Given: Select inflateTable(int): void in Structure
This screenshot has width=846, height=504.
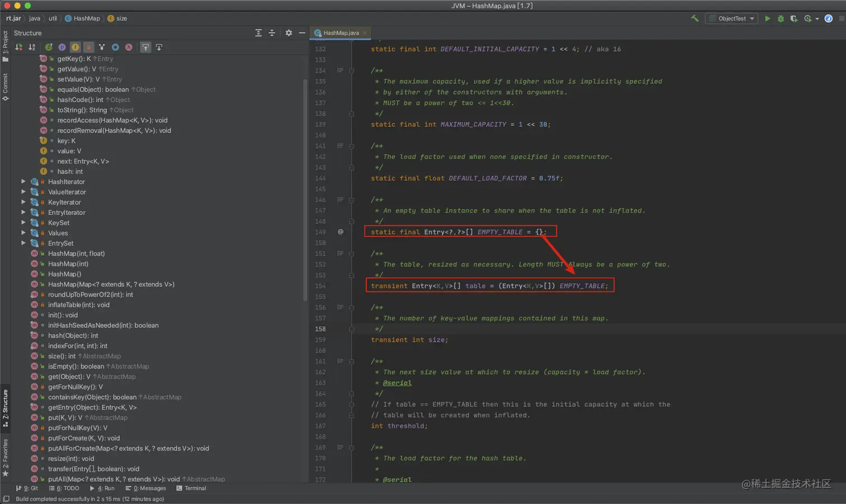Looking at the screenshot, I should (79, 305).
